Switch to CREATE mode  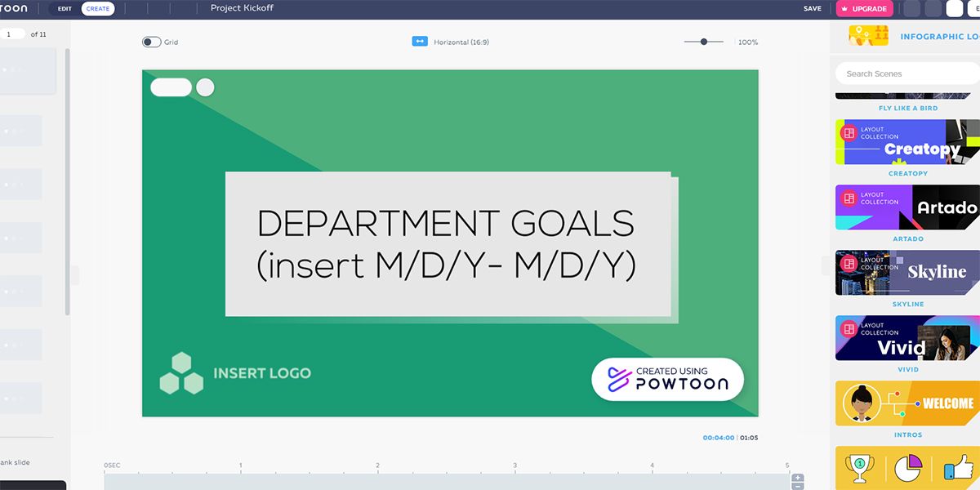(98, 9)
